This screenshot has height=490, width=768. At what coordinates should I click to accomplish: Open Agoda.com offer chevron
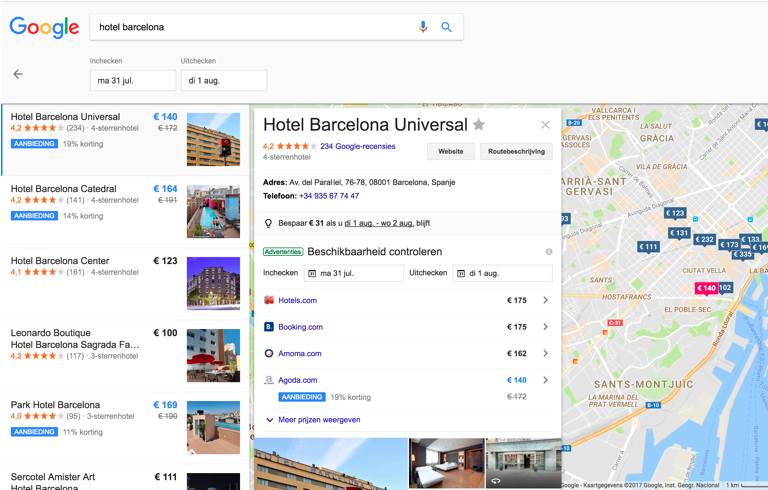point(545,380)
